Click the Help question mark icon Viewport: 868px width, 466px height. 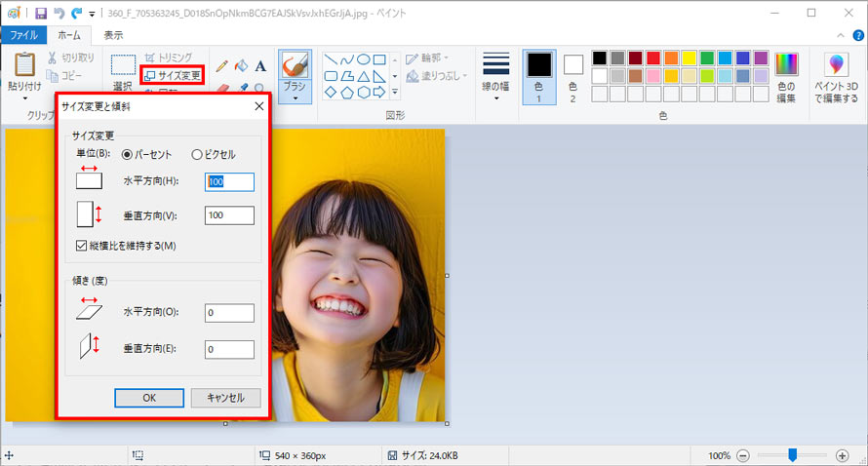(858, 35)
